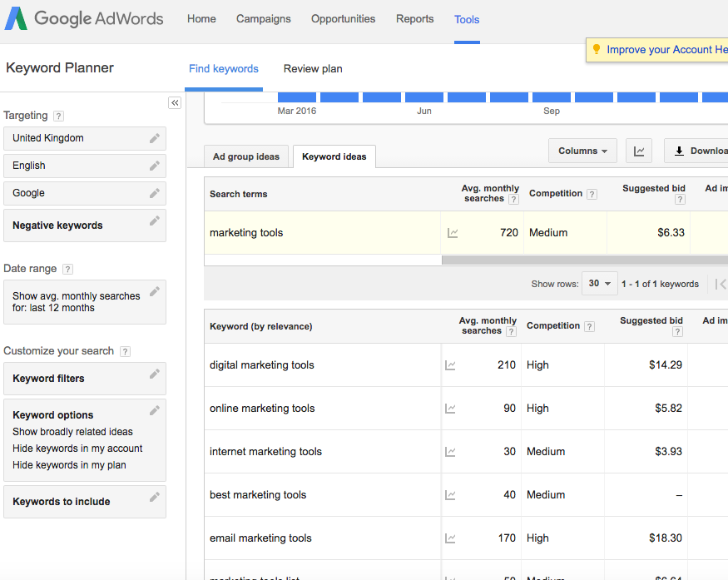Image resolution: width=728 pixels, height=580 pixels.
Task: Open the Tools menu
Action: click(x=467, y=19)
